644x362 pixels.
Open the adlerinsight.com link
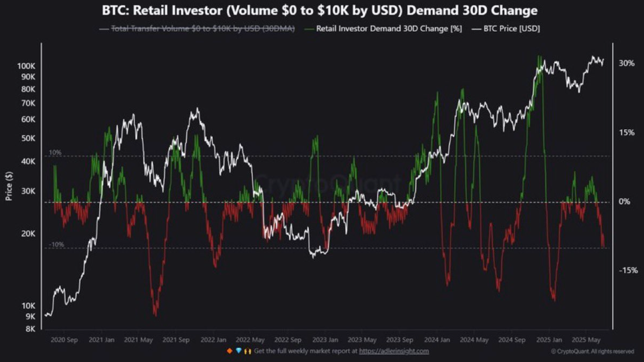[394, 351]
